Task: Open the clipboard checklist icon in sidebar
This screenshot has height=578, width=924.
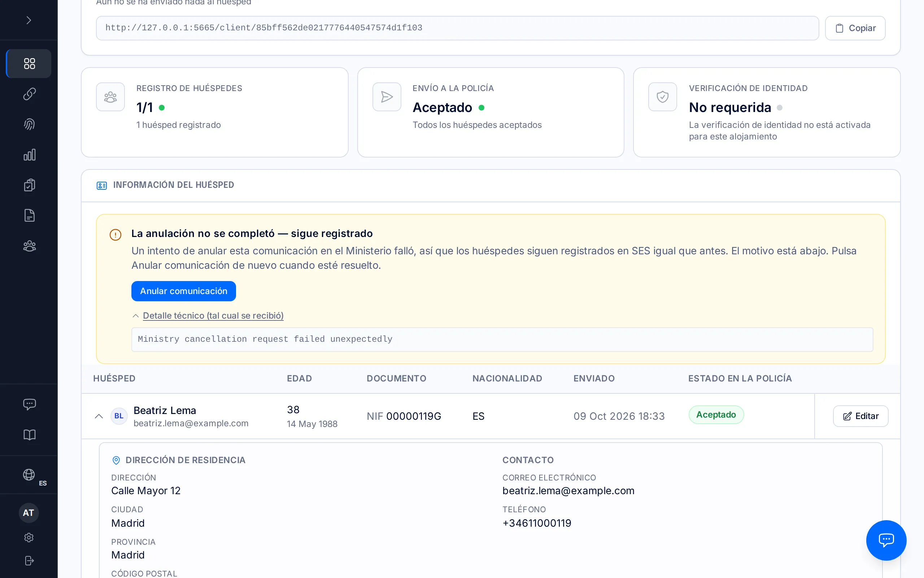Action: pyautogui.click(x=29, y=185)
